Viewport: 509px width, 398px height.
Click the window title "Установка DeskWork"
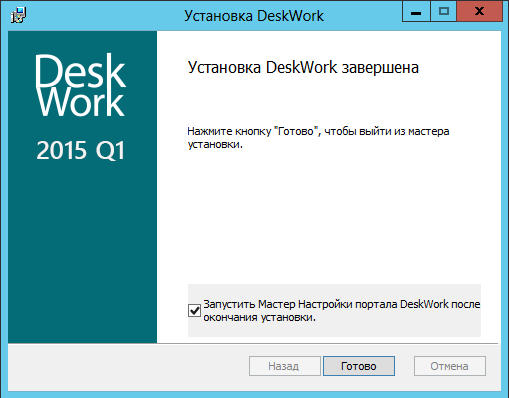[254, 16]
